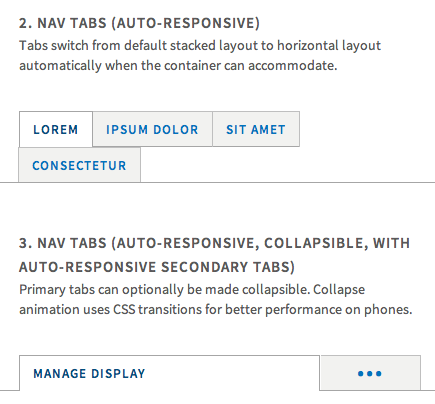Click the word 'automatically' in section 2 text
Viewport: 435px width, 404px height.
(60, 66)
